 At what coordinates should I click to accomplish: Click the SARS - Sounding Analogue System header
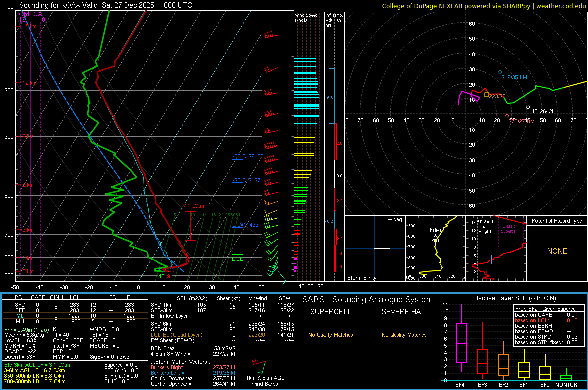coord(367,300)
